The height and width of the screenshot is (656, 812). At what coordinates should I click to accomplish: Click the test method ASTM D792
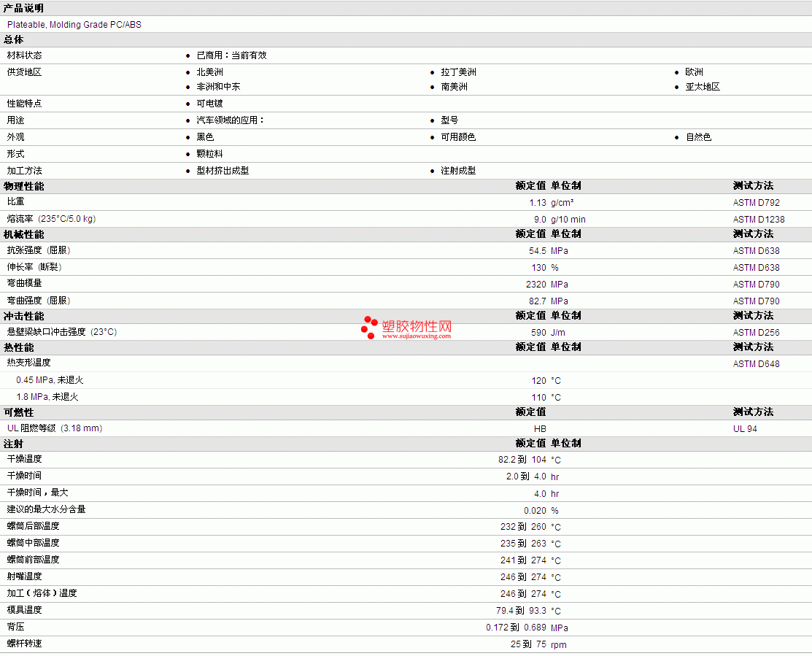click(756, 203)
